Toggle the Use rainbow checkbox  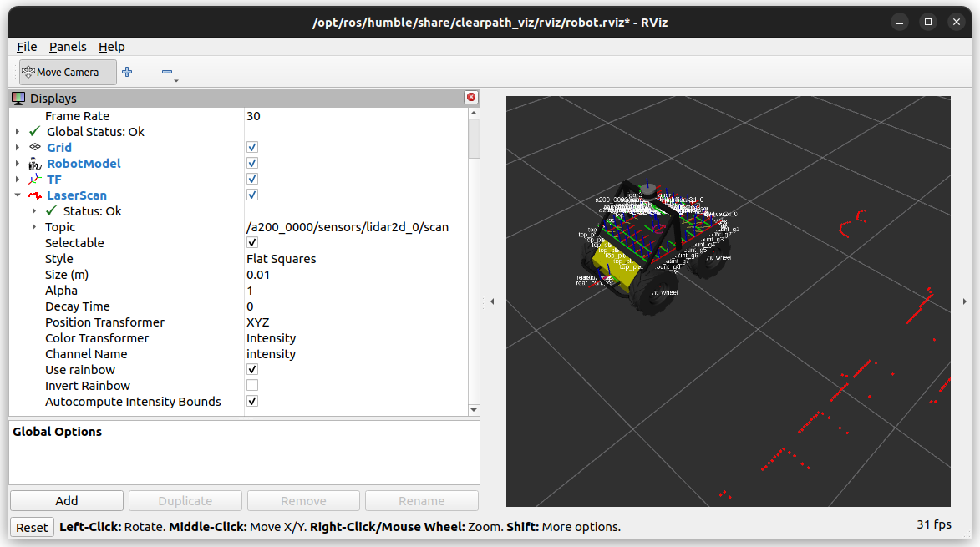pyautogui.click(x=252, y=370)
